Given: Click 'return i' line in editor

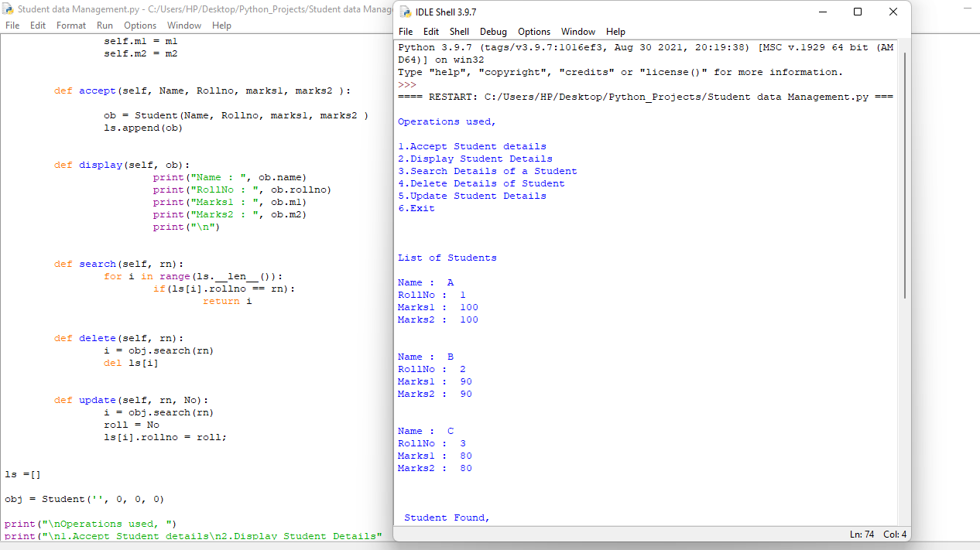Looking at the screenshot, I should 228,301.
